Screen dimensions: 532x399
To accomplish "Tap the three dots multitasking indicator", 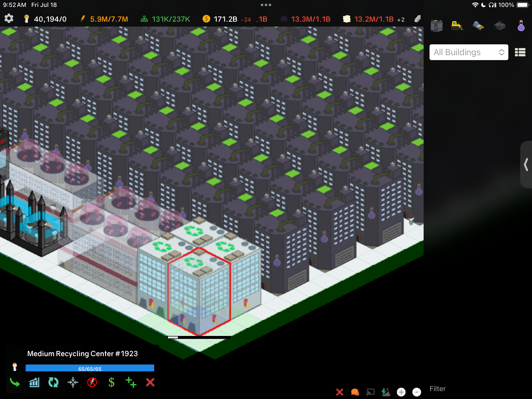I will (266, 5).
